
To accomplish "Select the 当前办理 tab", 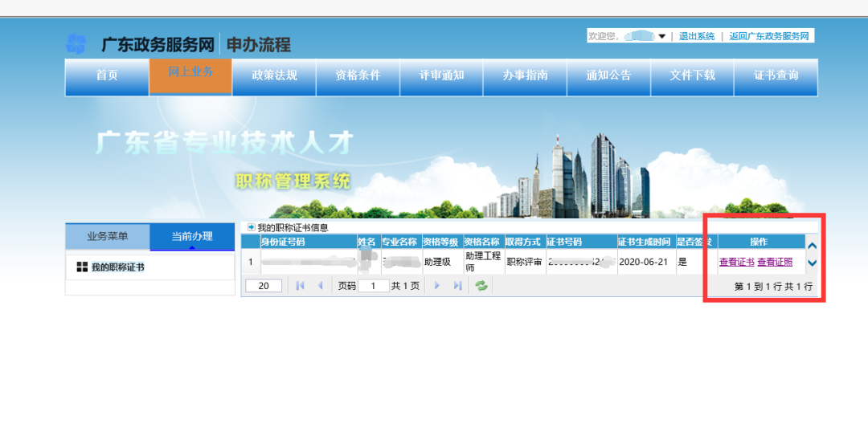I will pos(192,236).
